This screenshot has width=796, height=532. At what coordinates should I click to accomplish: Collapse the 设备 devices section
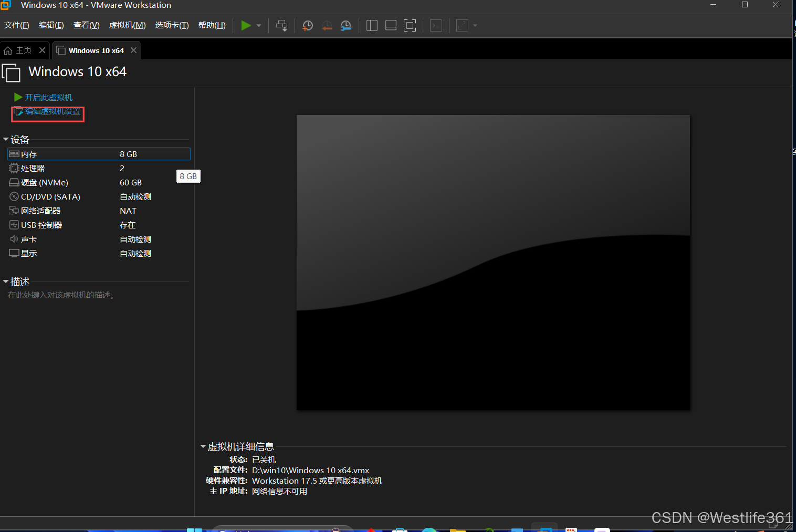point(6,139)
